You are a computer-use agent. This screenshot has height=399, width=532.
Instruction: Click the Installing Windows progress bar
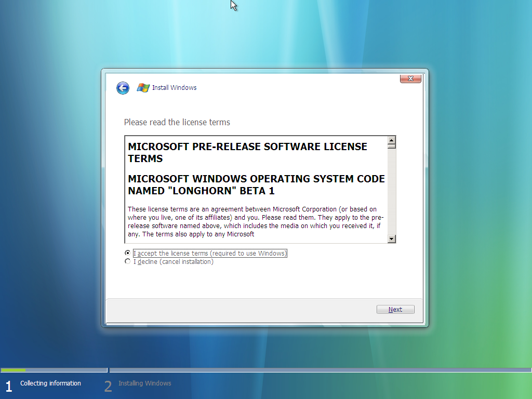pyautogui.click(x=321, y=370)
